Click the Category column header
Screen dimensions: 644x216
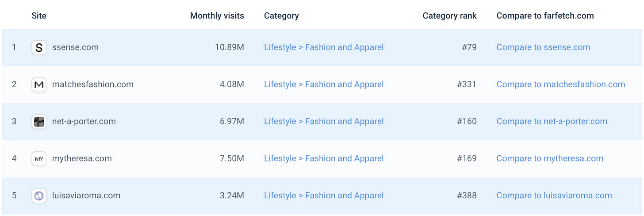point(281,15)
